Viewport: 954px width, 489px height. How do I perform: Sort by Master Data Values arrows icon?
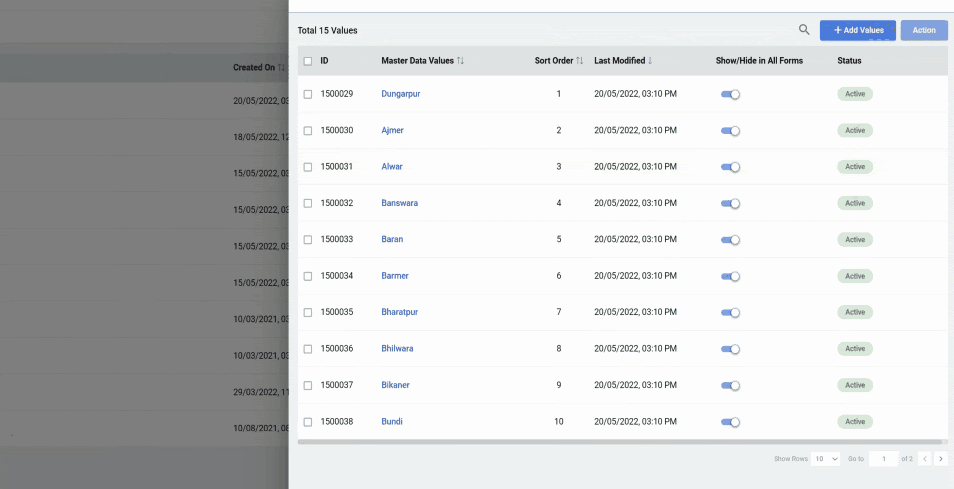[460, 61]
